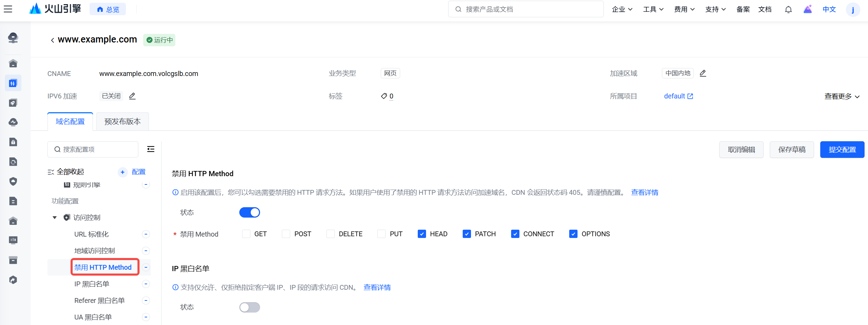Open the shield with cloud sidebar icon

[13, 181]
